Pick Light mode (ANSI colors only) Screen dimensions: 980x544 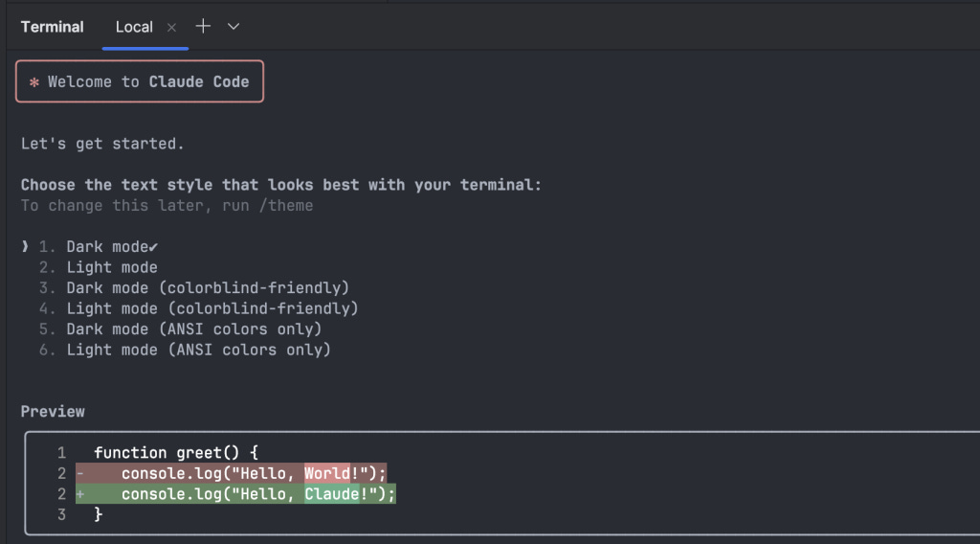coord(185,351)
